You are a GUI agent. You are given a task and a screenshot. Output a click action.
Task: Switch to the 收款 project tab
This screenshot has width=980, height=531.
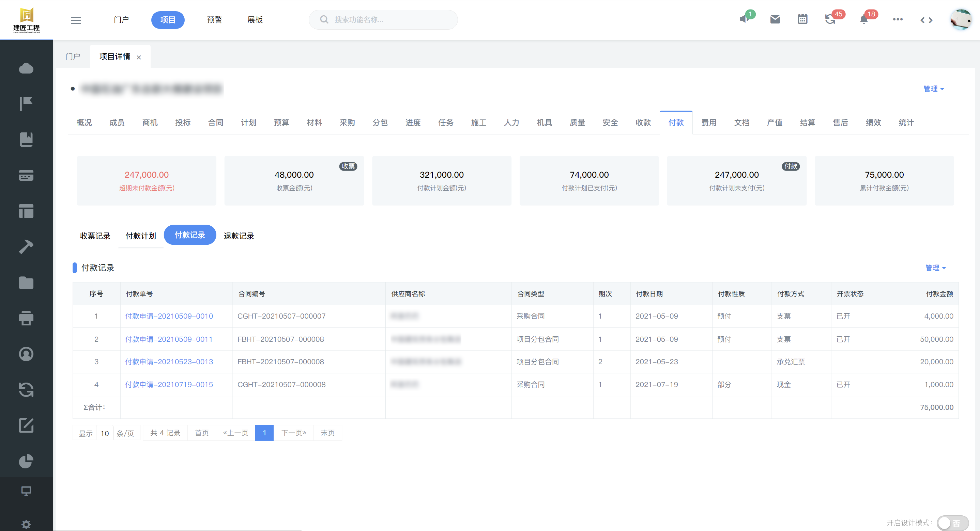click(643, 123)
